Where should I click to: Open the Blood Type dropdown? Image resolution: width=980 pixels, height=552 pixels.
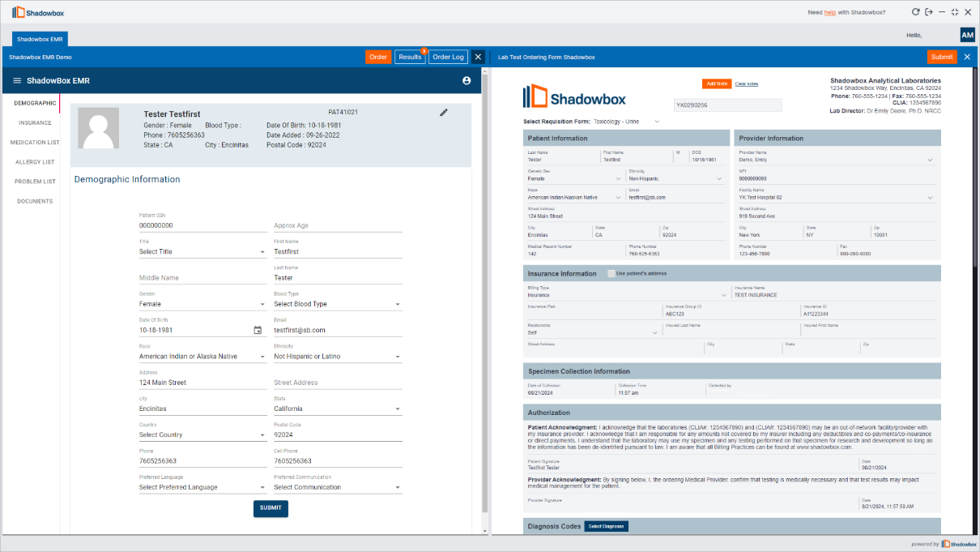pos(338,304)
